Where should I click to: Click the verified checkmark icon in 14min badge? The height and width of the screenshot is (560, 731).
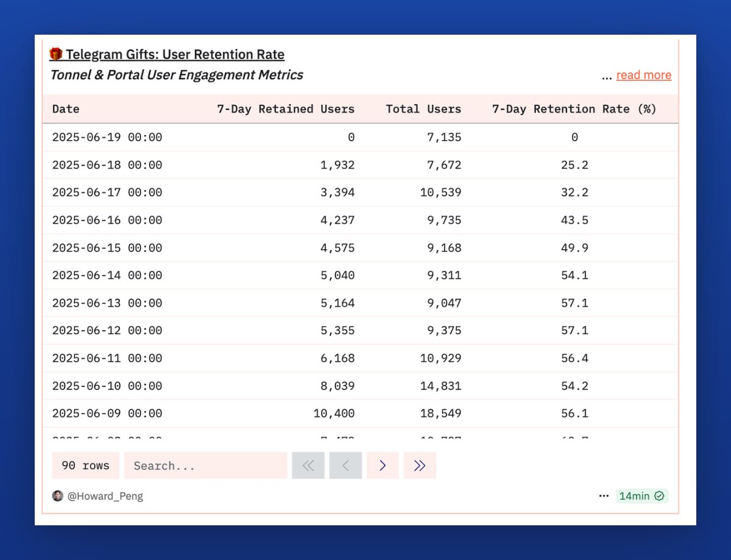coord(659,496)
